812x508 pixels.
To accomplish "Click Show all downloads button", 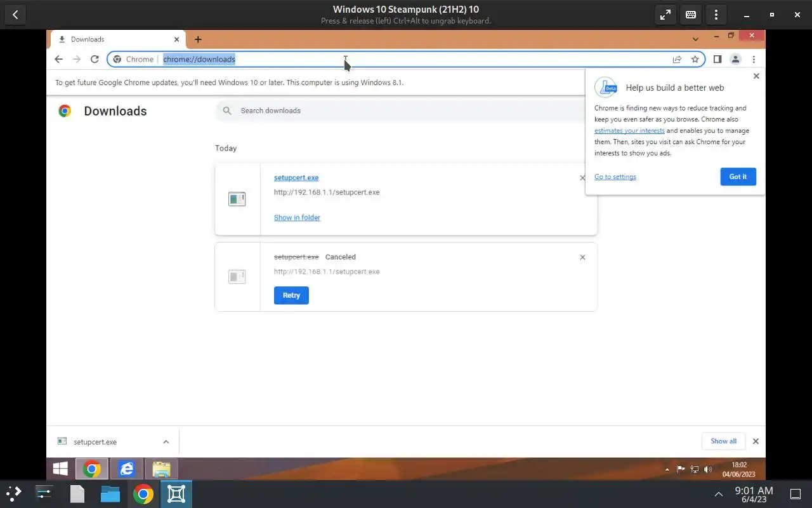I will pyautogui.click(x=723, y=441).
